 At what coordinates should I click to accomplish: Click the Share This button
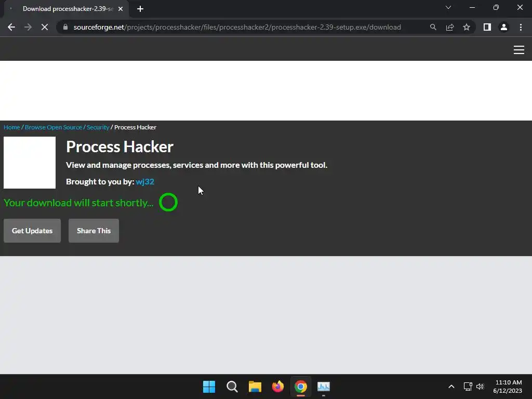click(x=94, y=231)
